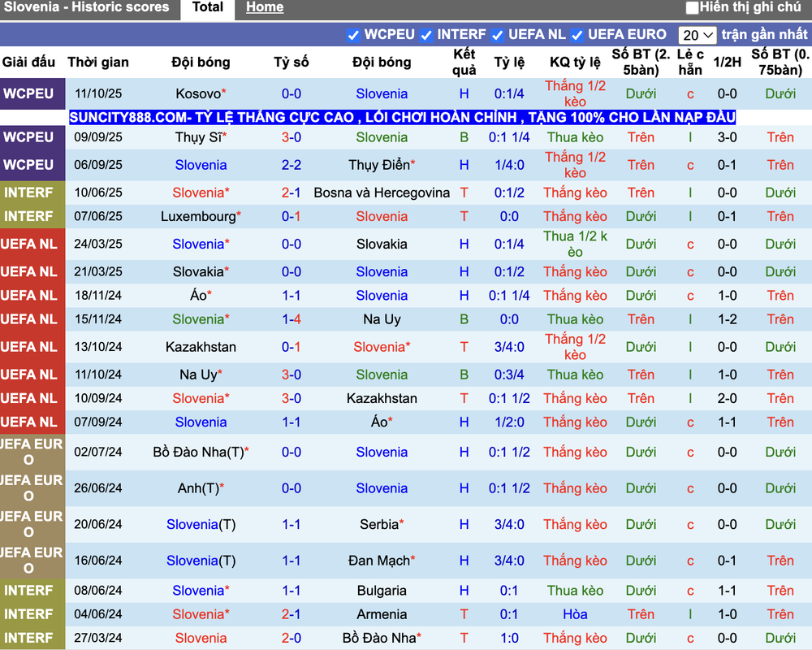
Task: Click the date 16/06/24
Action: pos(98,561)
